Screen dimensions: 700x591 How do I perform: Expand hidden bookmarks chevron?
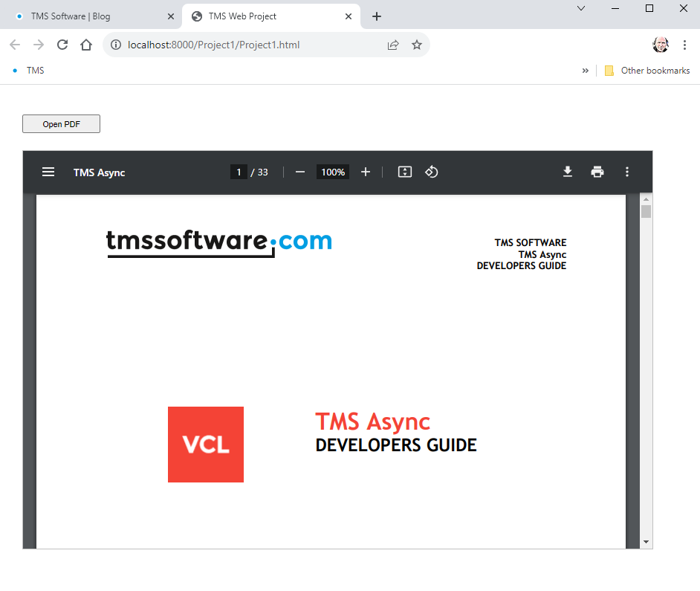(x=586, y=71)
